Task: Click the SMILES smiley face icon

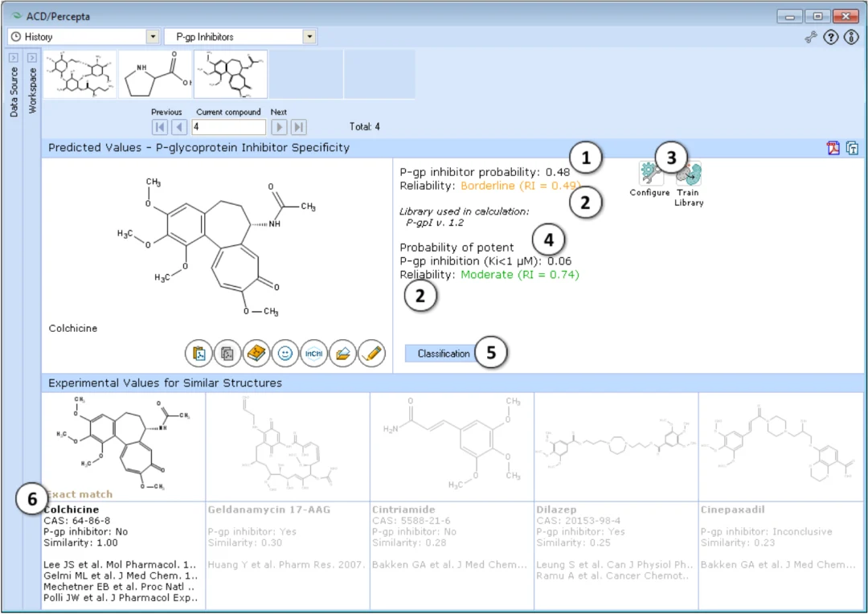Action: coord(285,354)
